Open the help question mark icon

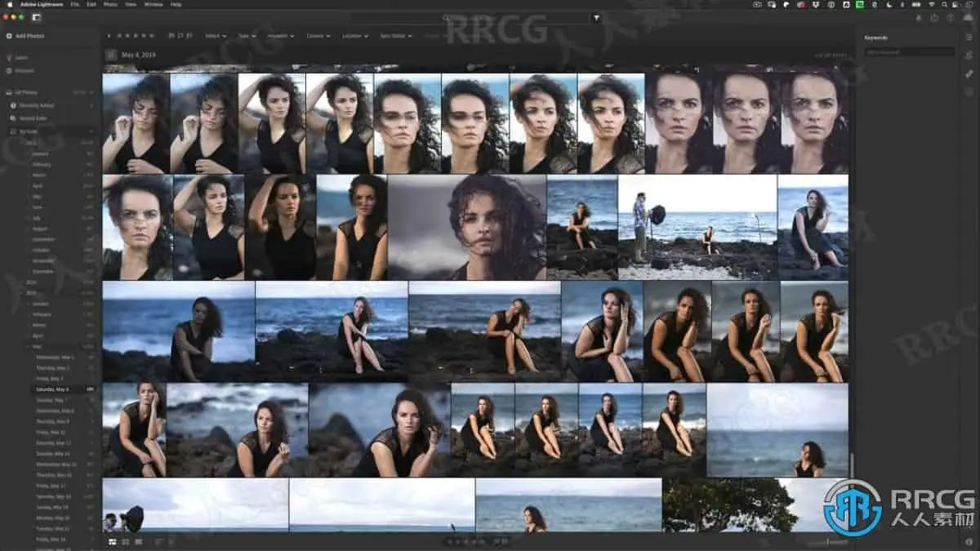pos(951,17)
